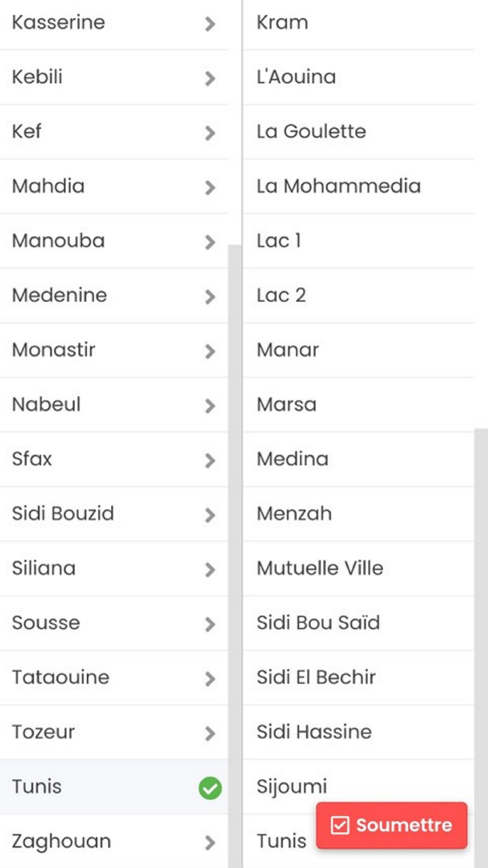This screenshot has height=868, width=488.
Task: Select the La Goulette locality
Action: [359, 131]
